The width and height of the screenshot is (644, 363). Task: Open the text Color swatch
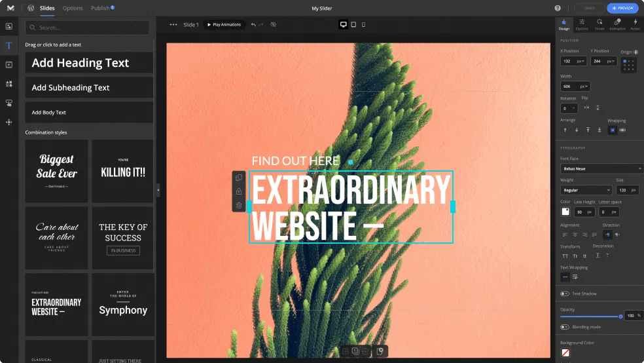(565, 212)
